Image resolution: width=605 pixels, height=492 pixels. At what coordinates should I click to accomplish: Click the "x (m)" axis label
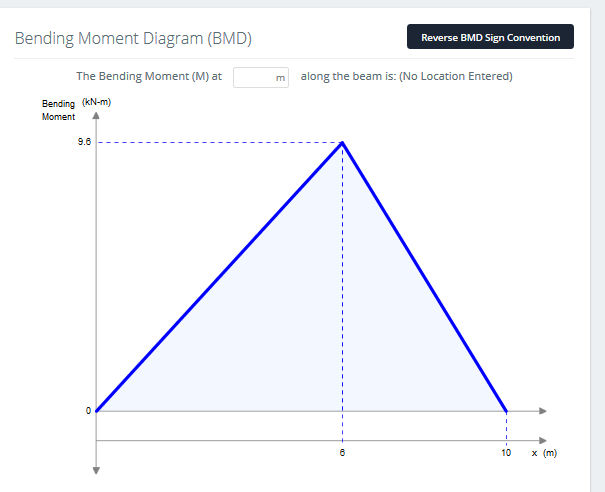coord(543,453)
